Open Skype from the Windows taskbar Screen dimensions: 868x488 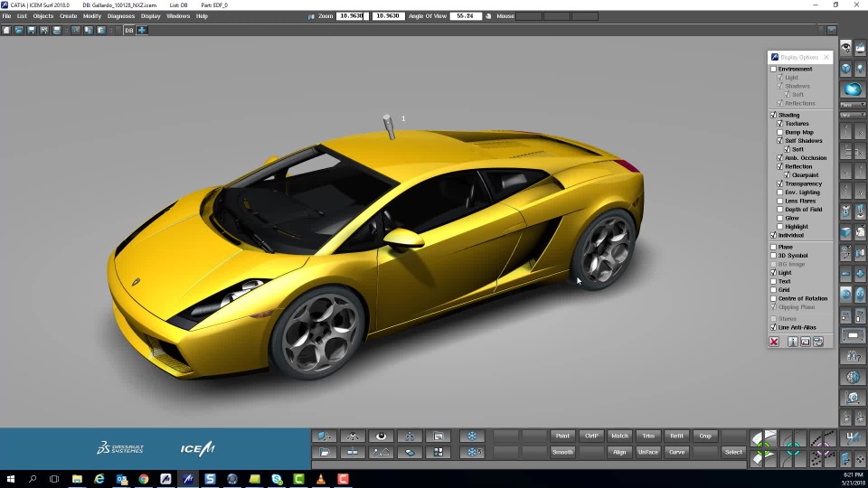tap(277, 479)
